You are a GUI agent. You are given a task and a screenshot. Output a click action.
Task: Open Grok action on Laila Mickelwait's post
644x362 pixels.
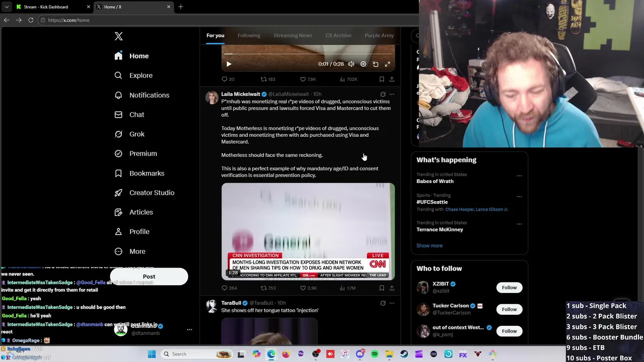pyautogui.click(x=383, y=95)
